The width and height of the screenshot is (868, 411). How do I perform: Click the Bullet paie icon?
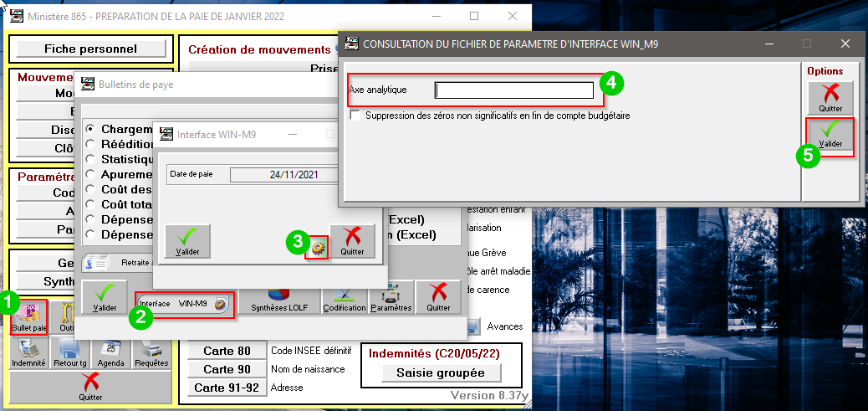[x=29, y=316]
